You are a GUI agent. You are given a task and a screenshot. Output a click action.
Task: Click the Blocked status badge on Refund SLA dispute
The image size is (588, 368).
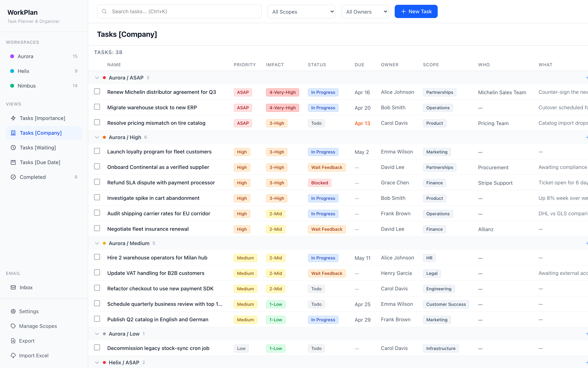[320, 183]
